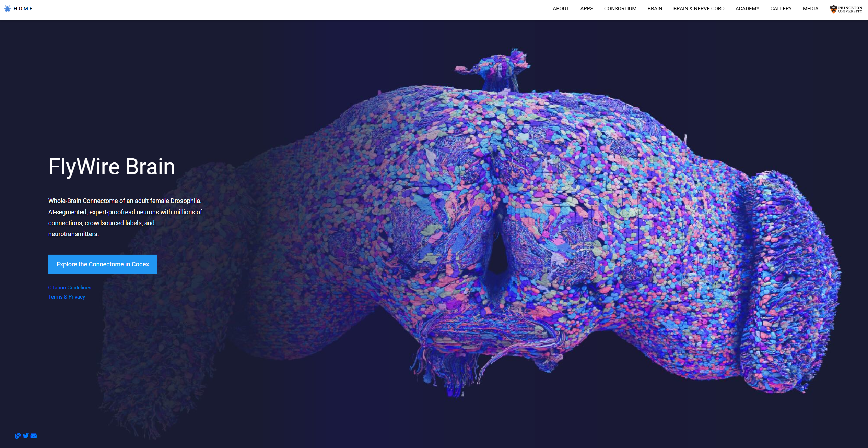Click Explore the Connectome in Codex button
The height and width of the screenshot is (448, 868).
point(103,264)
